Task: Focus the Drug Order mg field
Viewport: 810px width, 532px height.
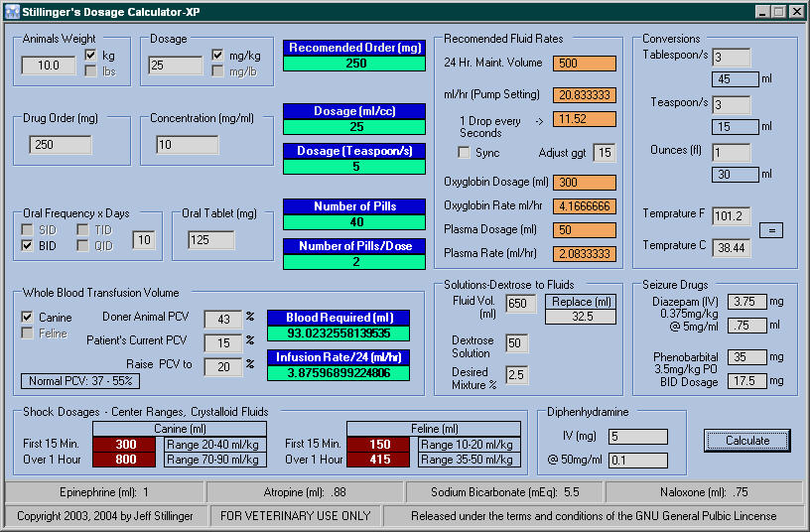Action: (61, 145)
